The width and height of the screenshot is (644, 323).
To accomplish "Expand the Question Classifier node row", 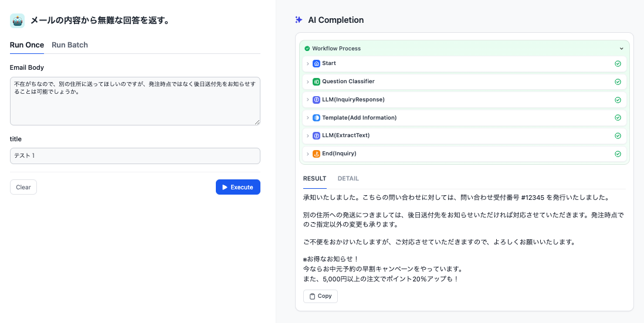I will point(307,81).
